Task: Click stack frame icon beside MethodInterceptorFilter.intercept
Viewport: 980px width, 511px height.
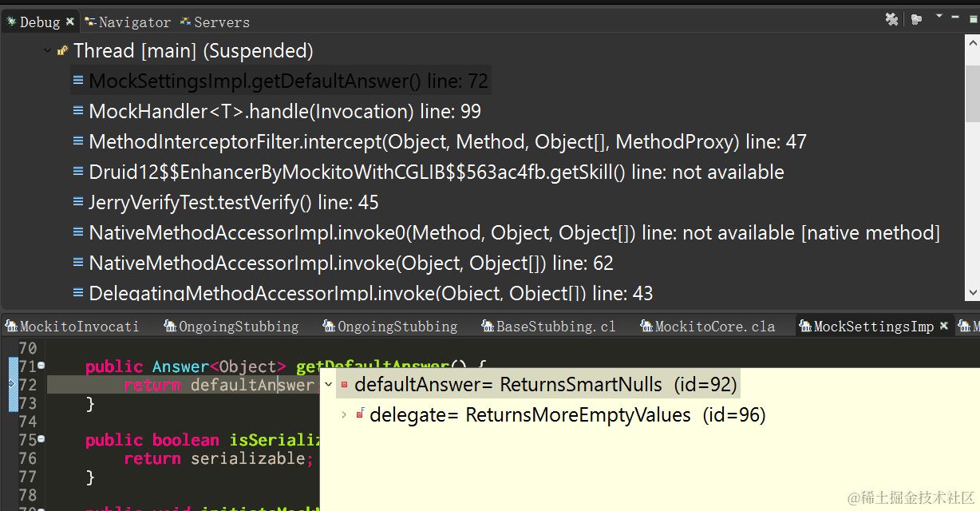Action: [78, 142]
